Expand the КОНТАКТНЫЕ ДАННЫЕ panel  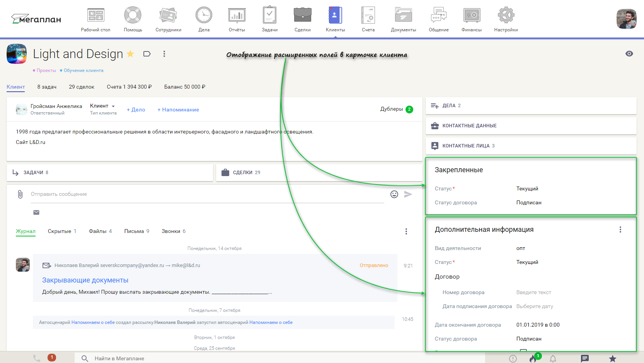click(x=531, y=126)
